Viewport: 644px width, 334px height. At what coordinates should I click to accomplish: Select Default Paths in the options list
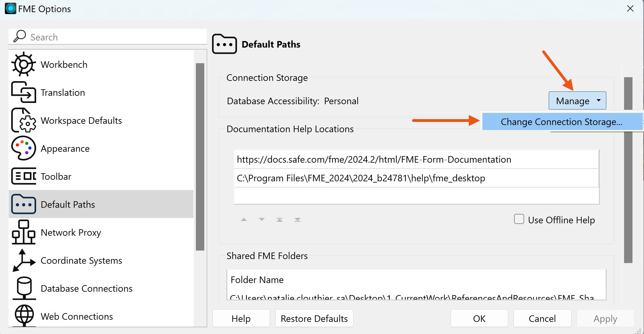(101, 204)
